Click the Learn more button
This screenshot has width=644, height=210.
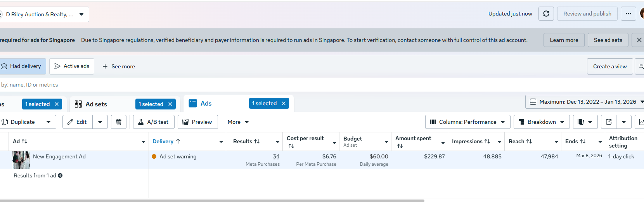coord(564,40)
